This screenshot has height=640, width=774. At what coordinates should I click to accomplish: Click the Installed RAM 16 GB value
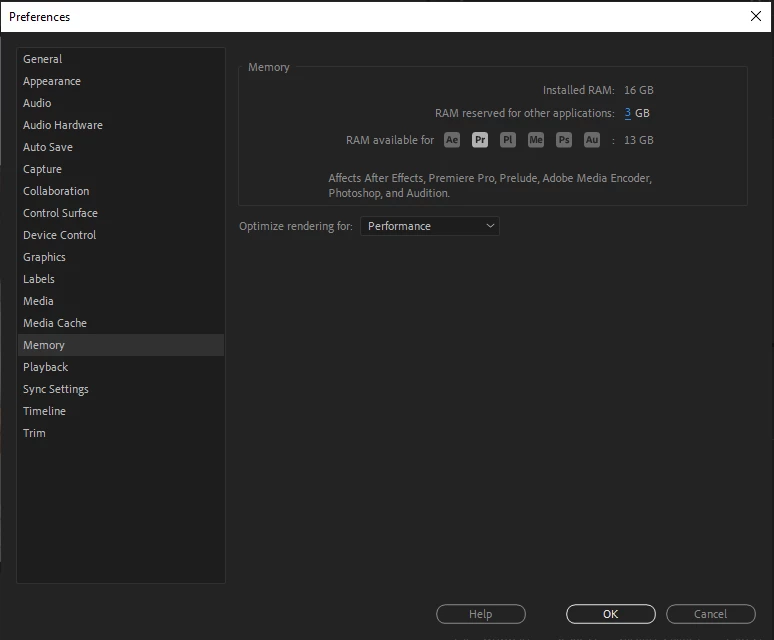point(639,90)
